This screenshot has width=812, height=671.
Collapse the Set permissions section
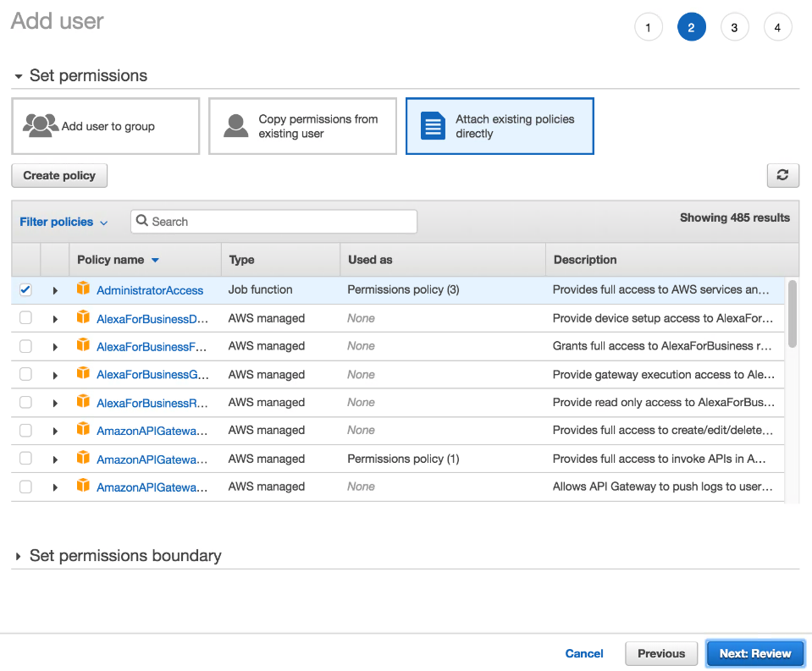coord(19,76)
